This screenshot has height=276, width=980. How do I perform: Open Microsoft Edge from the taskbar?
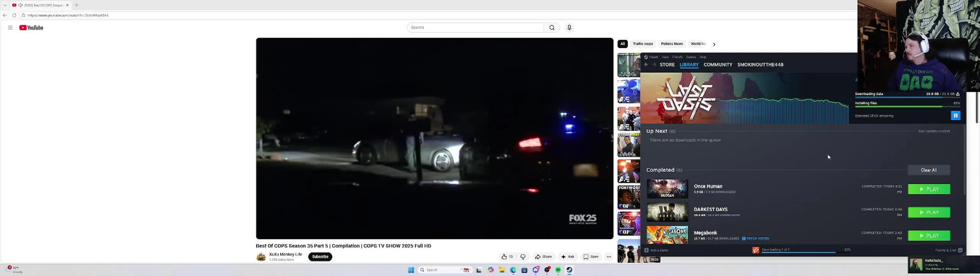click(x=513, y=270)
